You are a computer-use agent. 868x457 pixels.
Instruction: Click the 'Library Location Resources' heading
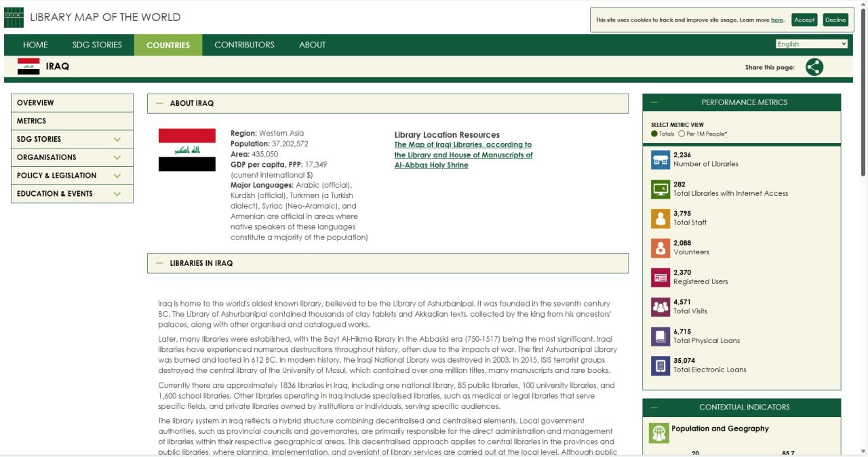click(447, 134)
